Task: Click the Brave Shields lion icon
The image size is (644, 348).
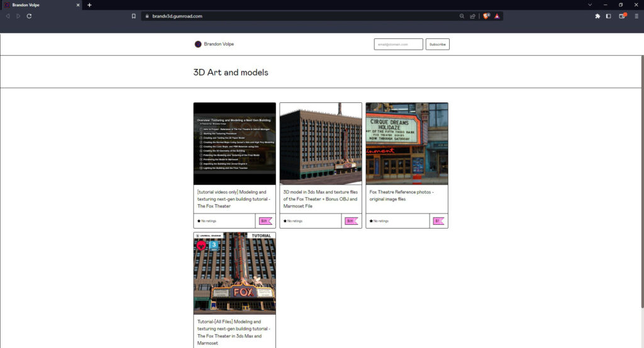Action: click(486, 16)
